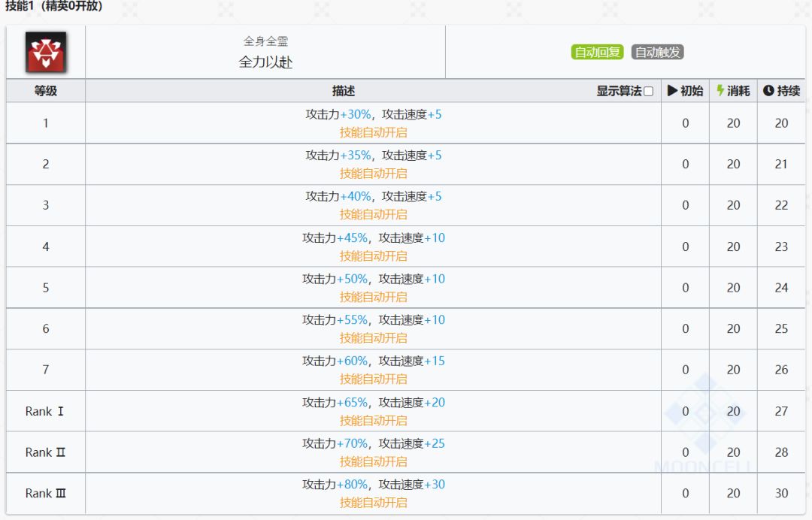The height and width of the screenshot is (520, 812).
Task: Click the 等级 column header
Action: pos(45,91)
